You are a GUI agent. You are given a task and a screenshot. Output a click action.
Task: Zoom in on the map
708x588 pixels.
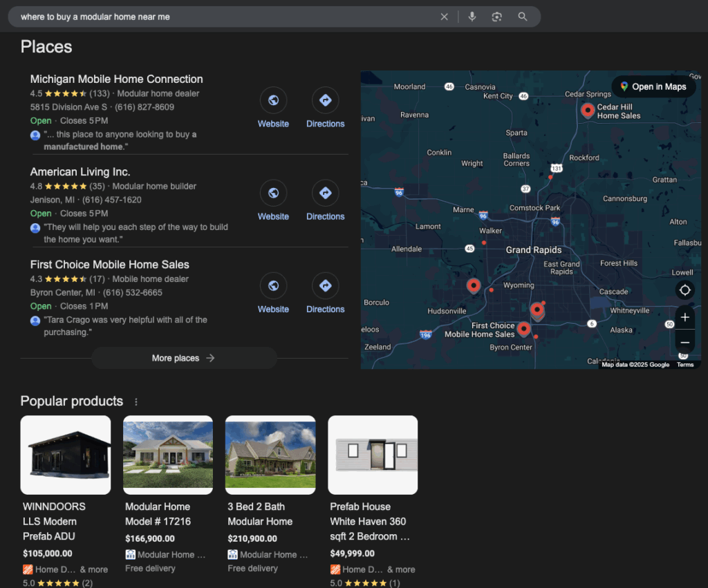click(x=684, y=317)
